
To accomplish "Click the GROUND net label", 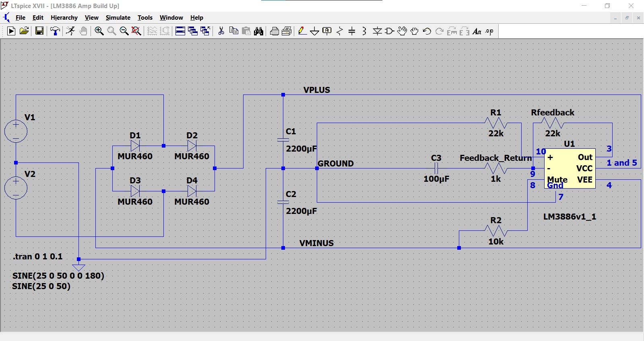I will coord(336,164).
